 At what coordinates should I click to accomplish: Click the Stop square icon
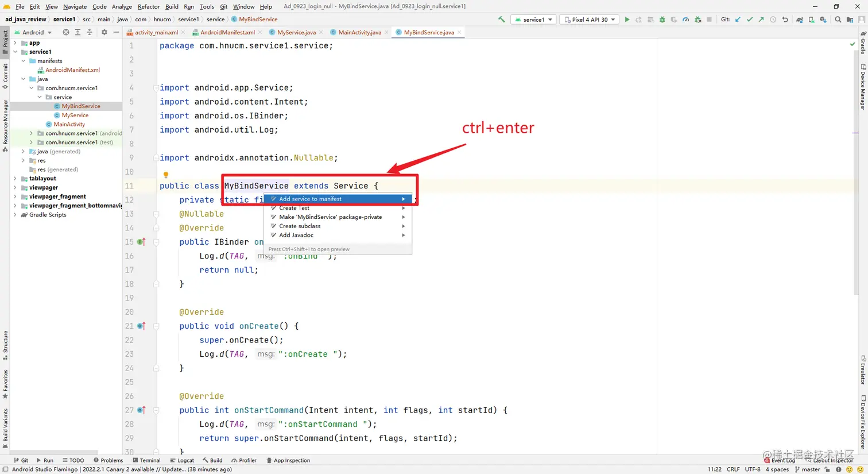[710, 20]
